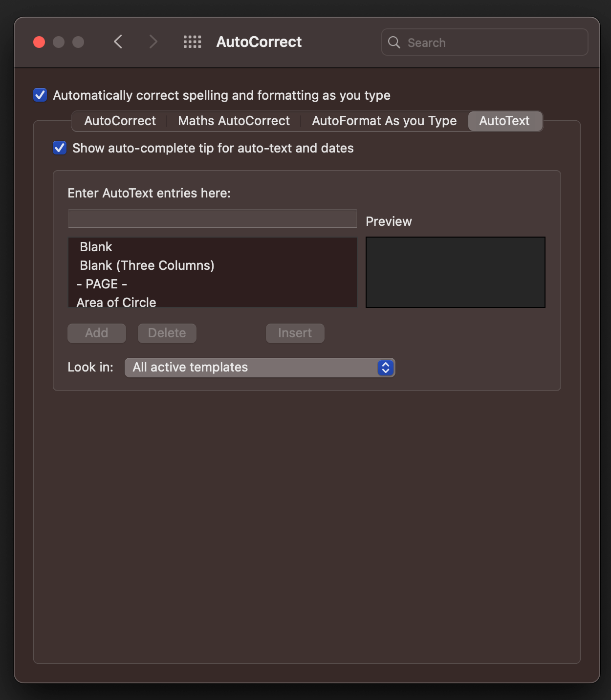Close the AutoCorrect window

(39, 42)
